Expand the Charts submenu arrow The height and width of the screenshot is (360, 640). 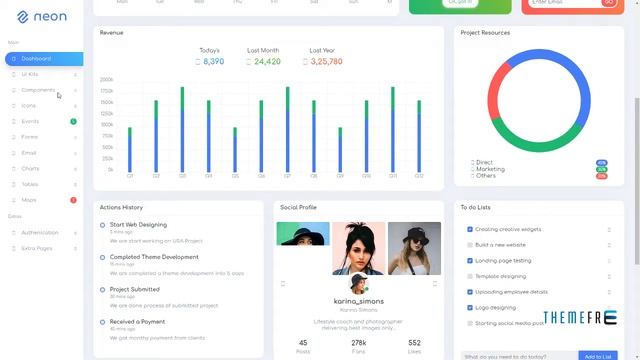click(75, 169)
